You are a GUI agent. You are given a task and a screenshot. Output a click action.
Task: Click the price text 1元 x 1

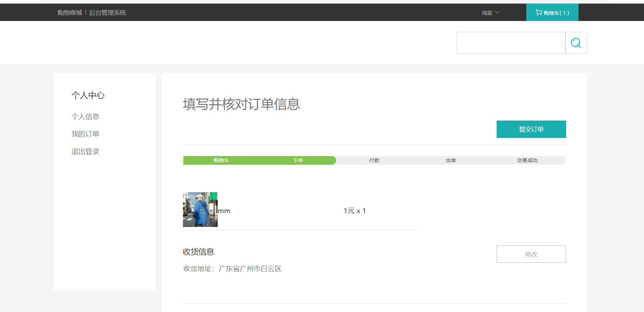[355, 211]
